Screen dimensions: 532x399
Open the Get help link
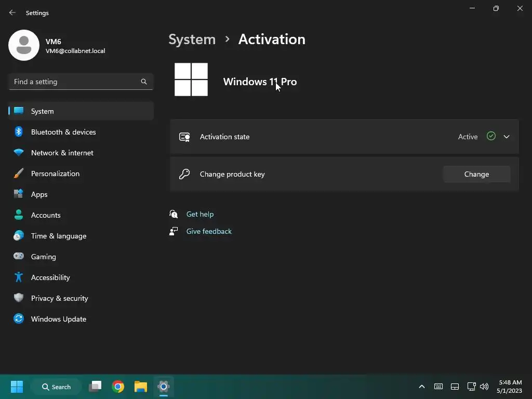(200, 214)
